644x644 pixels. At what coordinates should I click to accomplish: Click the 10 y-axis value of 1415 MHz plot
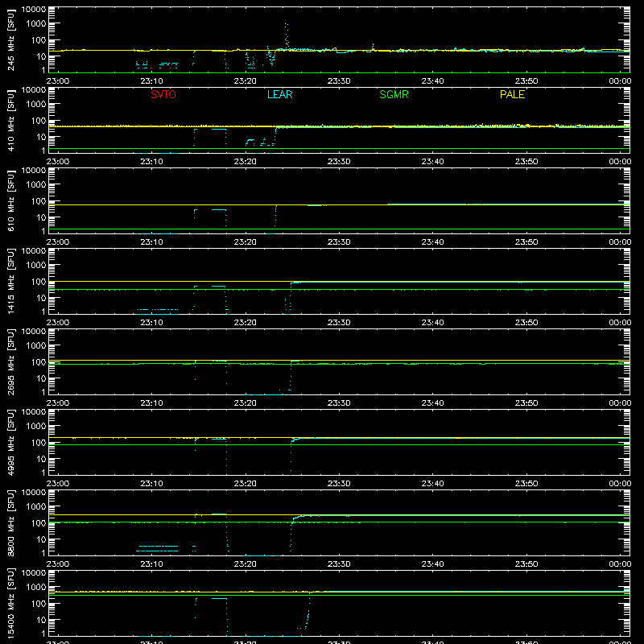pyautogui.click(x=41, y=298)
